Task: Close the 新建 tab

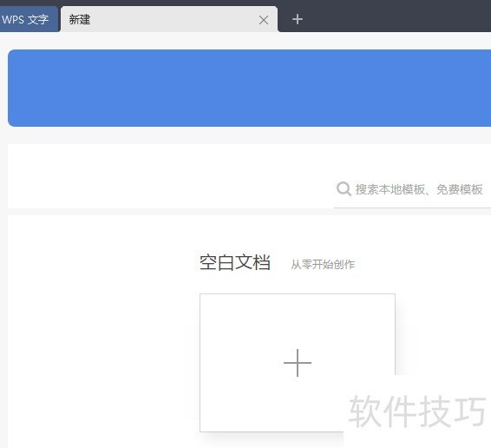Action: pyautogui.click(x=264, y=20)
